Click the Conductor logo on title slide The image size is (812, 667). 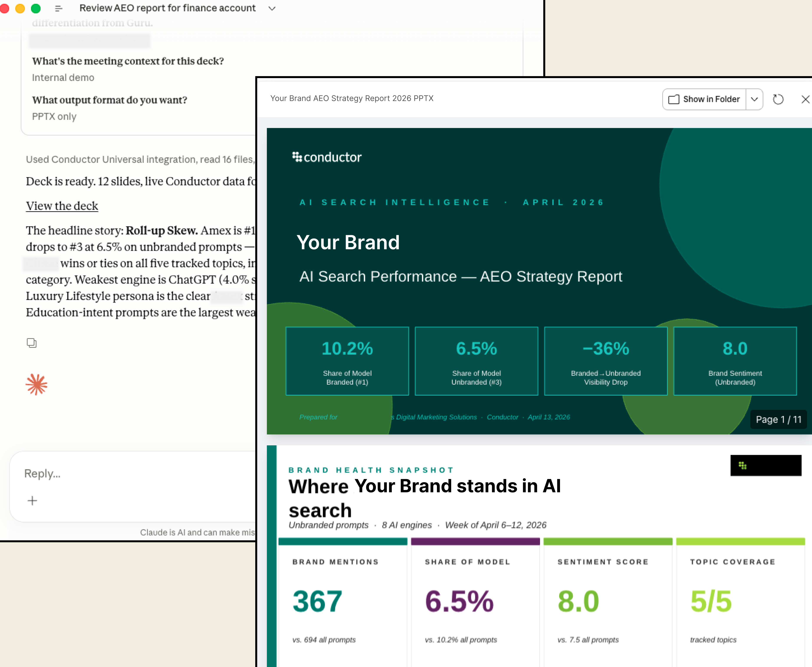click(x=327, y=157)
